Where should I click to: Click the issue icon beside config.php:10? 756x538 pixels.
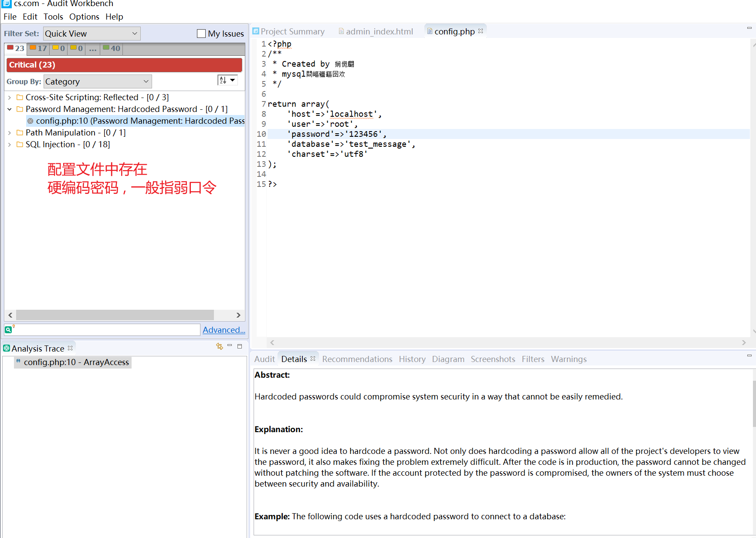pos(30,121)
